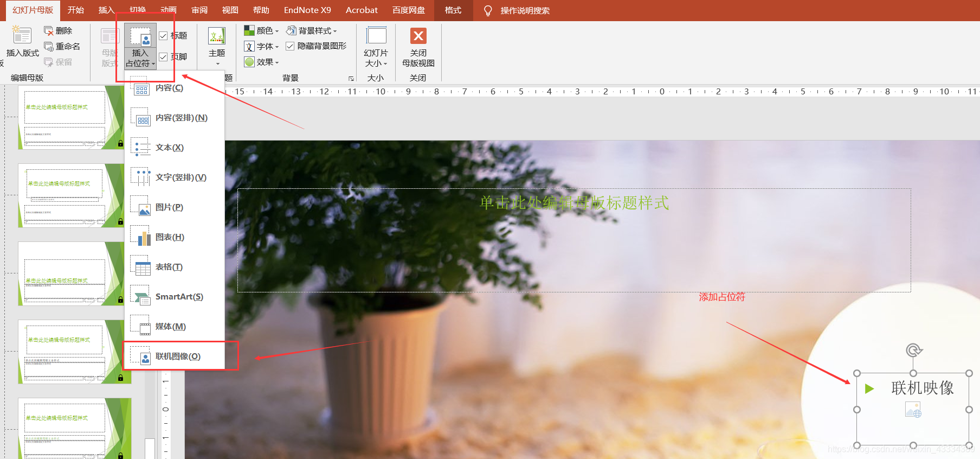Open the background group dialog launcher
Image resolution: width=980 pixels, height=459 pixels.
tap(351, 79)
